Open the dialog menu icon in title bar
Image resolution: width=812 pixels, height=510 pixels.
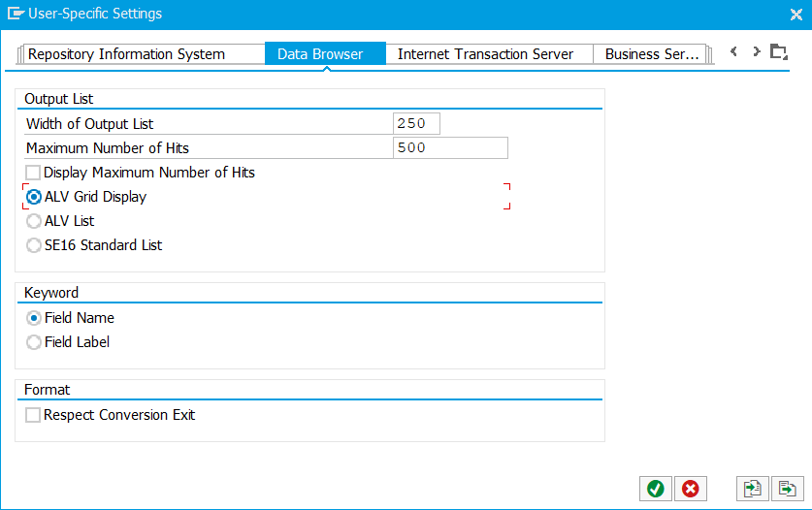pos(16,14)
